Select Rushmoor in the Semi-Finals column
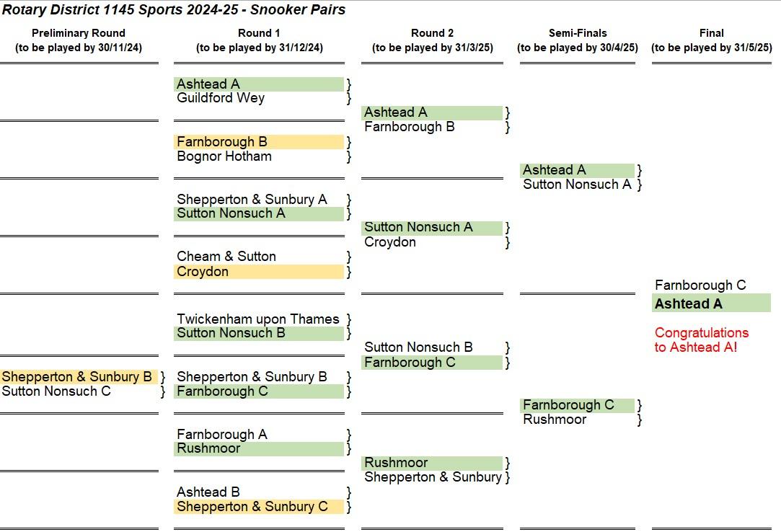 point(555,420)
